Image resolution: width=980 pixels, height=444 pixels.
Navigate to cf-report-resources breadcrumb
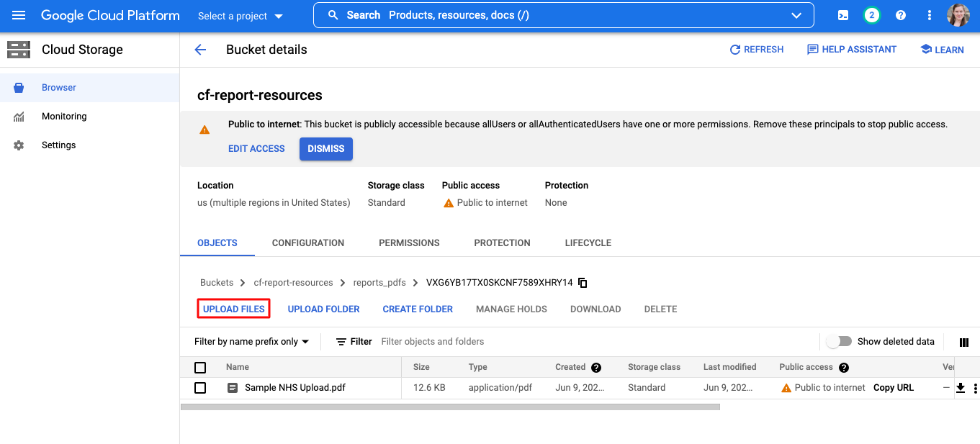click(294, 283)
